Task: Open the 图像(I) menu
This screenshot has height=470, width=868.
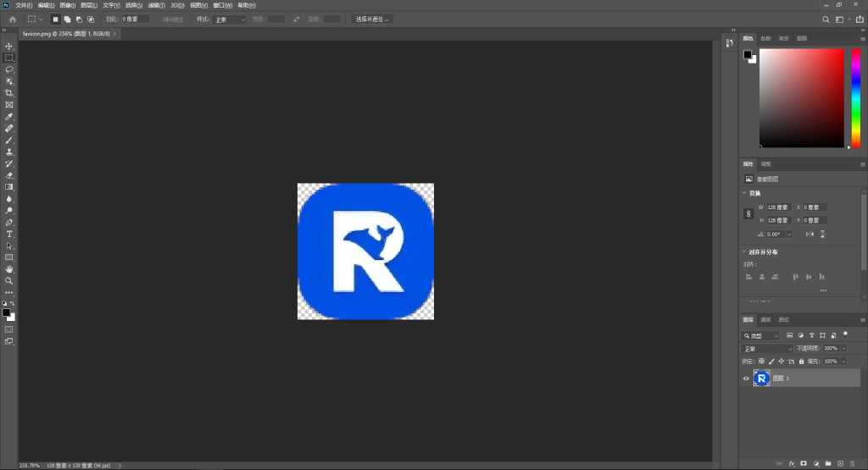Action: click(x=68, y=5)
